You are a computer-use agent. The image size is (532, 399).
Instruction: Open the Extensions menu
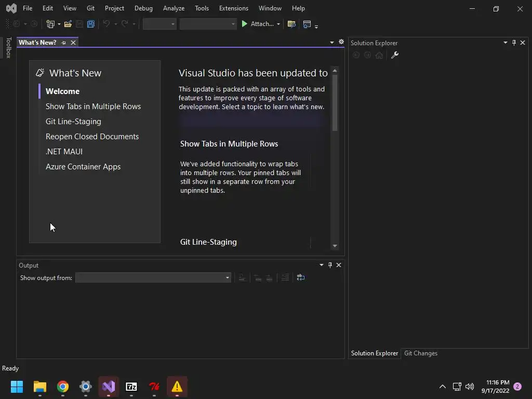point(233,8)
